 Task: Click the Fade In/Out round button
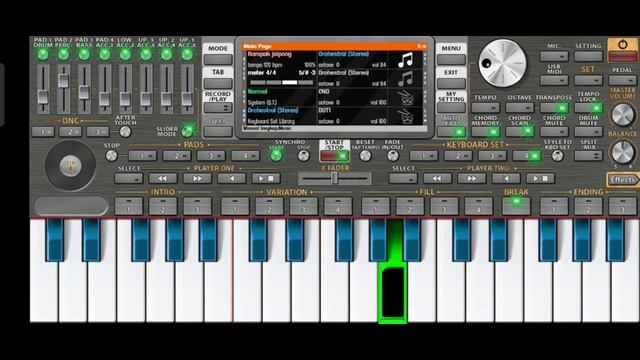[393, 156]
